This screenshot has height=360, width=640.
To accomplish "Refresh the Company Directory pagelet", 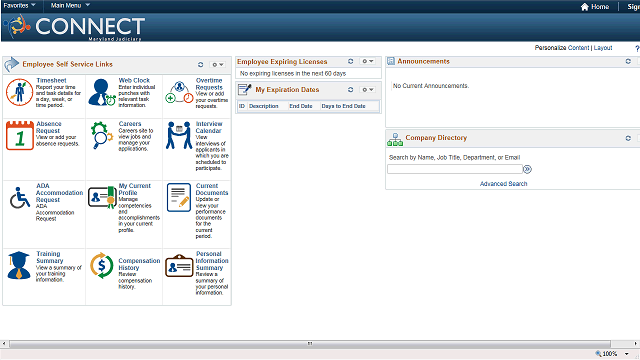I will click(628, 138).
